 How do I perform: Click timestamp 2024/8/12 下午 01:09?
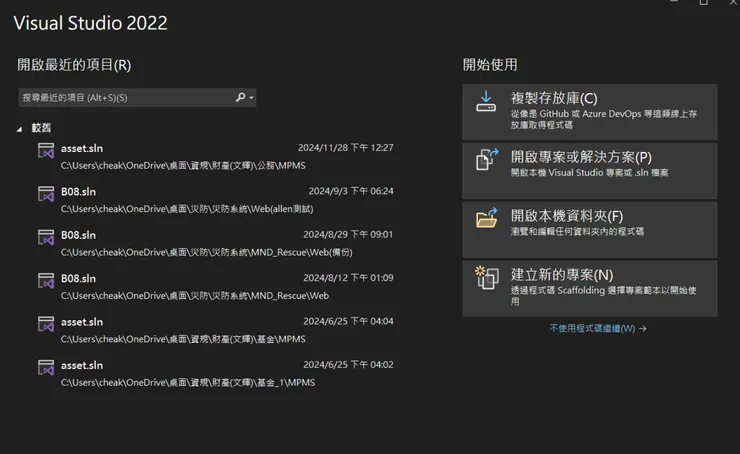(348, 278)
